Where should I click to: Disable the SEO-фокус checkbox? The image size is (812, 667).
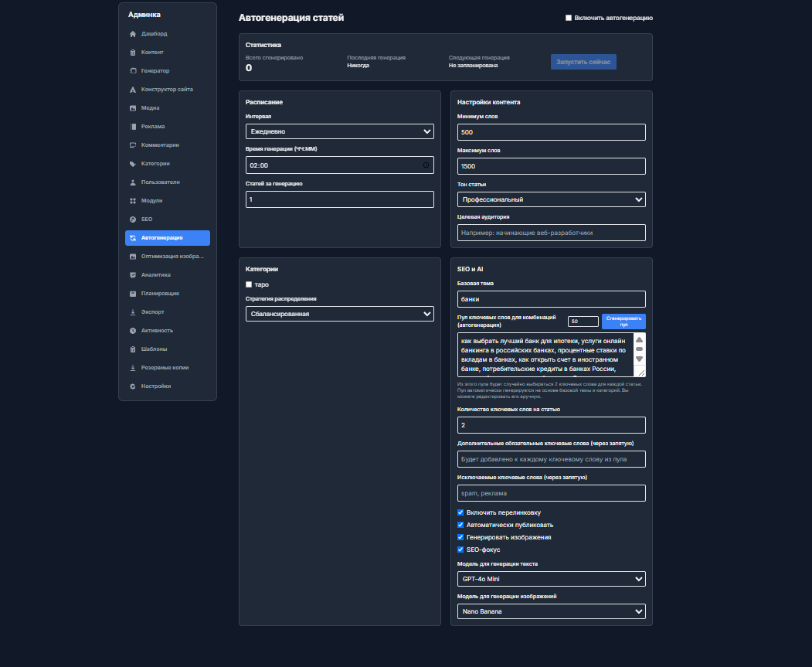point(460,550)
